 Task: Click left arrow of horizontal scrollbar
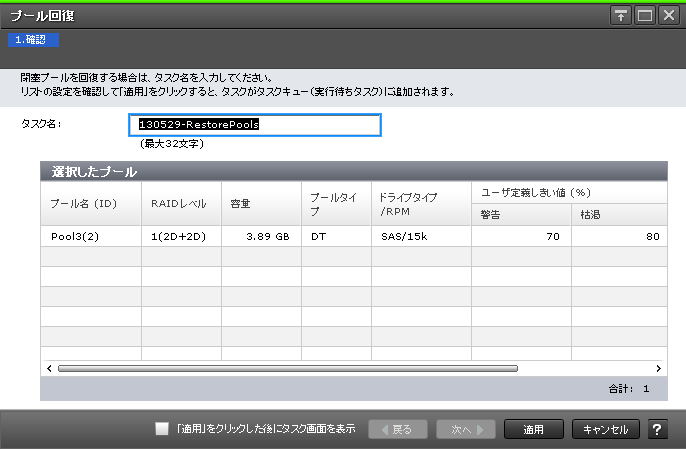(49, 368)
